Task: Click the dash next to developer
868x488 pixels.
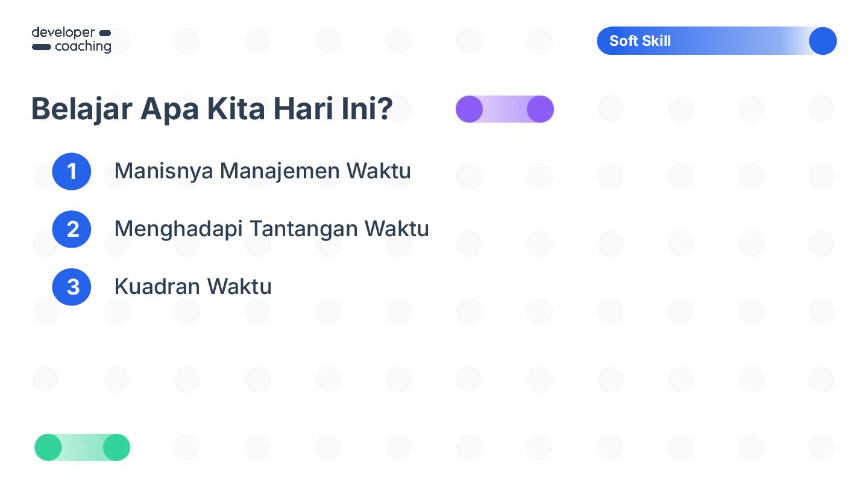Action: [104, 33]
